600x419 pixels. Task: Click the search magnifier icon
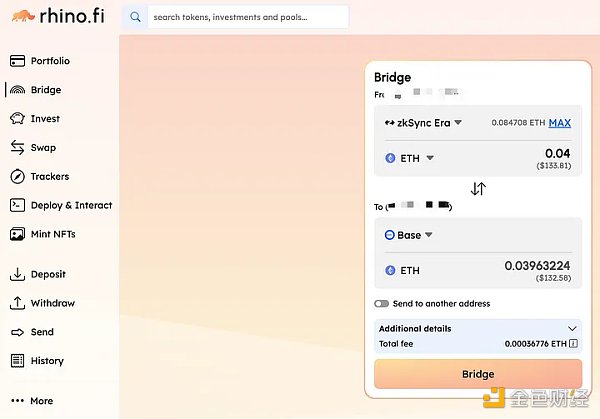click(x=136, y=17)
